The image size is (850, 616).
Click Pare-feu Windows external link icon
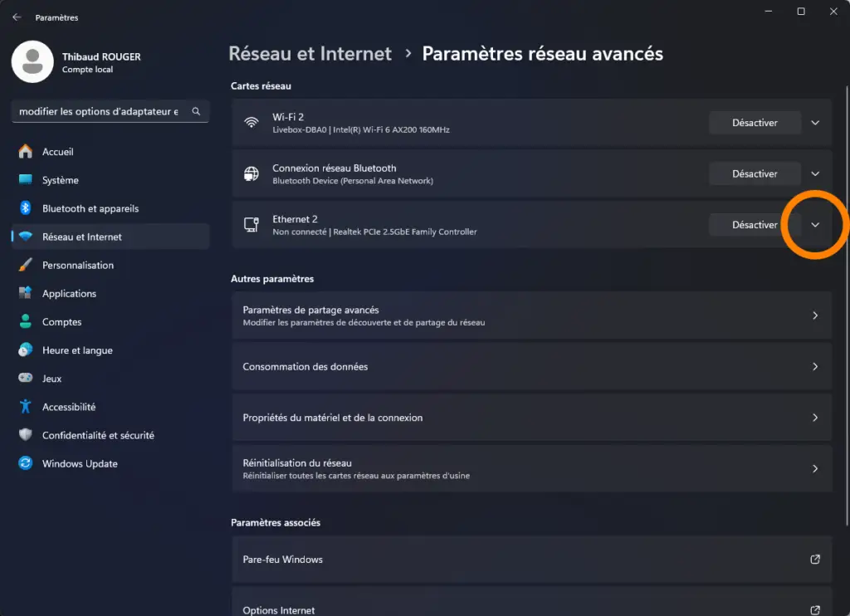(815, 559)
